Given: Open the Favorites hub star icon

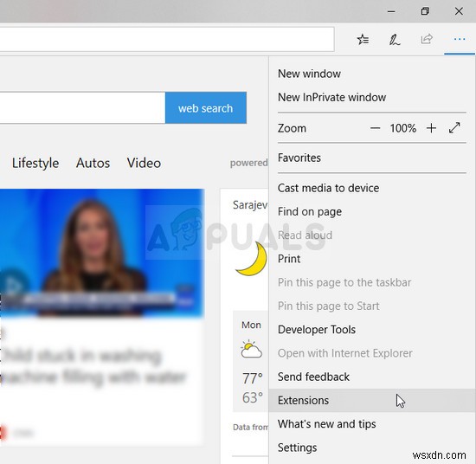Looking at the screenshot, I should point(363,40).
